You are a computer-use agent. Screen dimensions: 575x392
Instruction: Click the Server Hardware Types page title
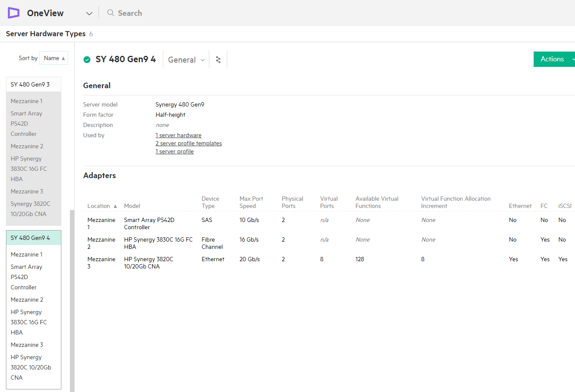[x=46, y=34]
